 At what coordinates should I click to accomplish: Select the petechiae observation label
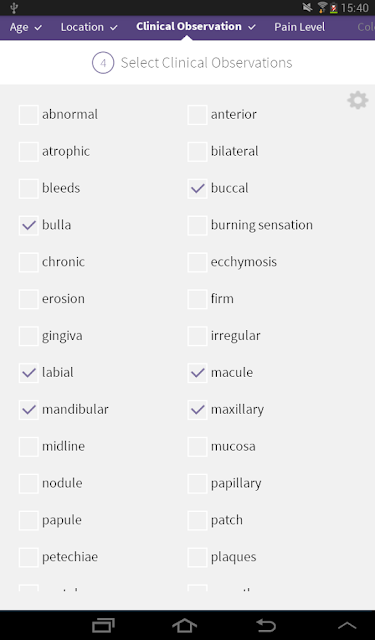coord(70,557)
